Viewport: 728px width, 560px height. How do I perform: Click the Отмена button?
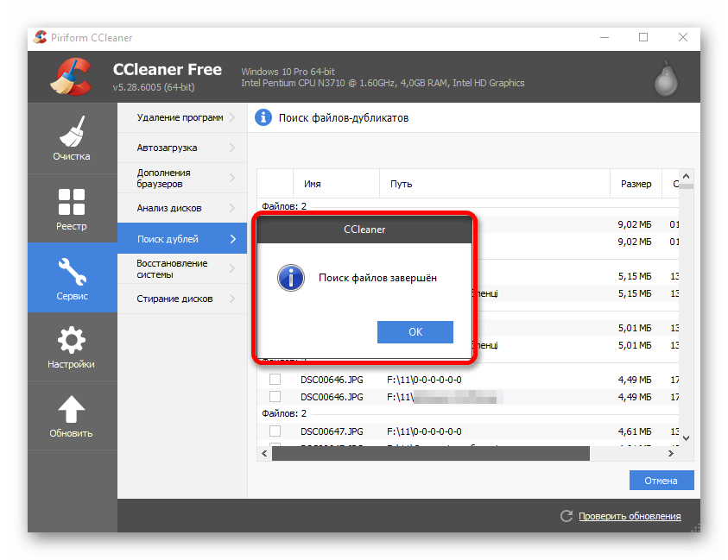pyautogui.click(x=662, y=481)
